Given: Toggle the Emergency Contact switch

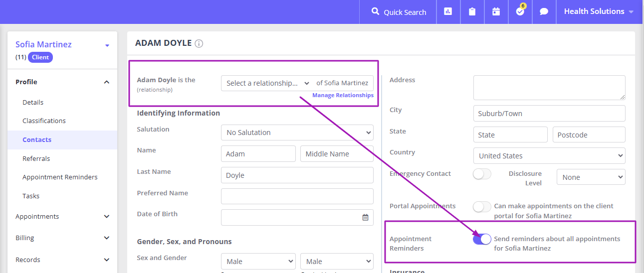Looking at the screenshot, I should (482, 174).
